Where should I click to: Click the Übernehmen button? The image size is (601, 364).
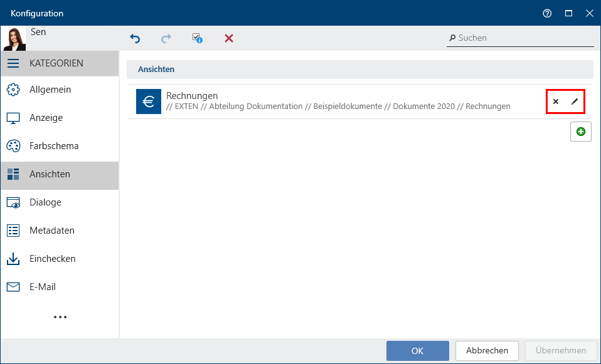561,351
